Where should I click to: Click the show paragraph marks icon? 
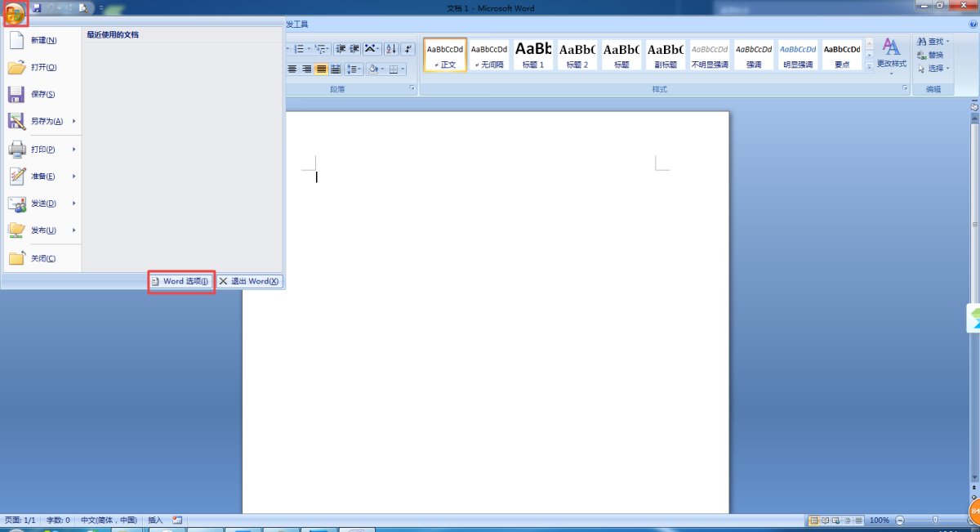click(x=408, y=49)
